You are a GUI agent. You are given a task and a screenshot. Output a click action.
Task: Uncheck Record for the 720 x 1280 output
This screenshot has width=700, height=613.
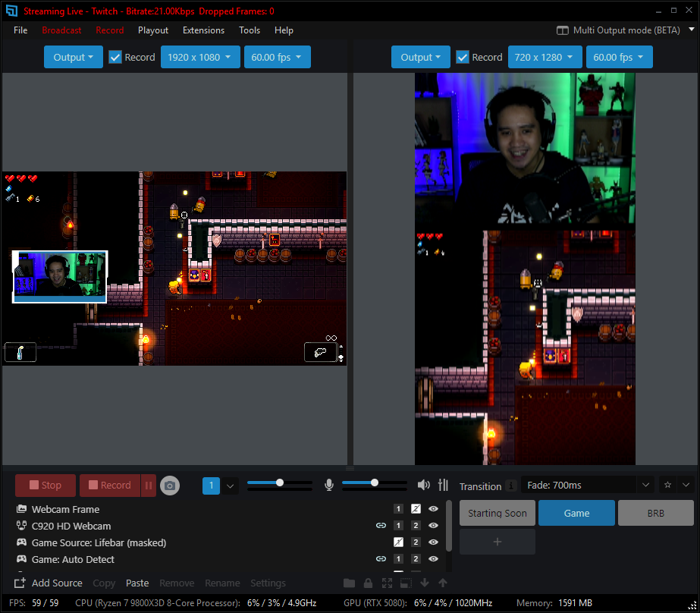(463, 57)
